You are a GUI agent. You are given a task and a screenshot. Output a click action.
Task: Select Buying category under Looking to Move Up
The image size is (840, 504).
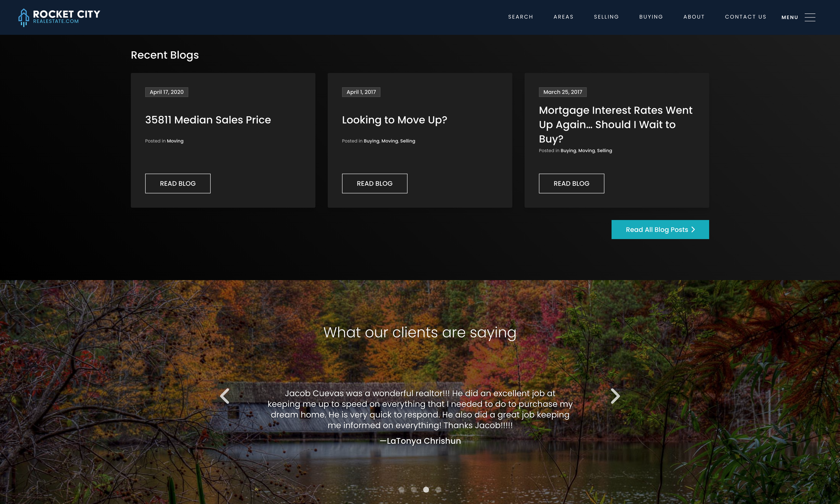click(371, 141)
